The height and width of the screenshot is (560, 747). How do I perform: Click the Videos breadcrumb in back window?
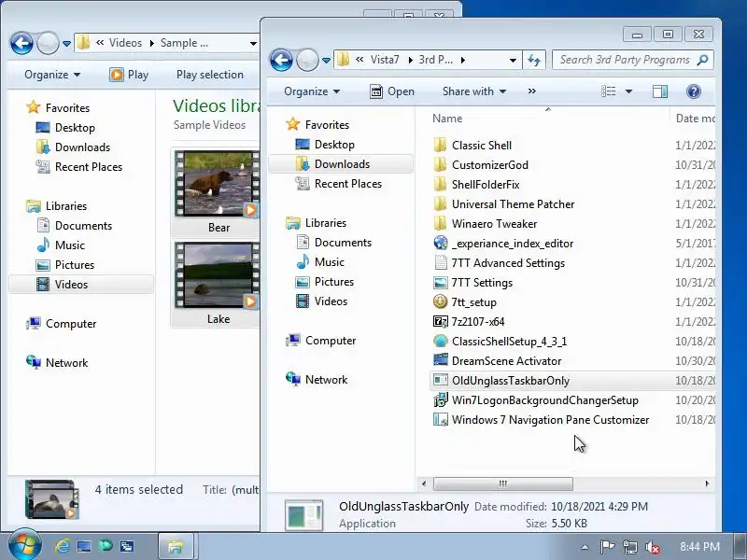(x=125, y=43)
